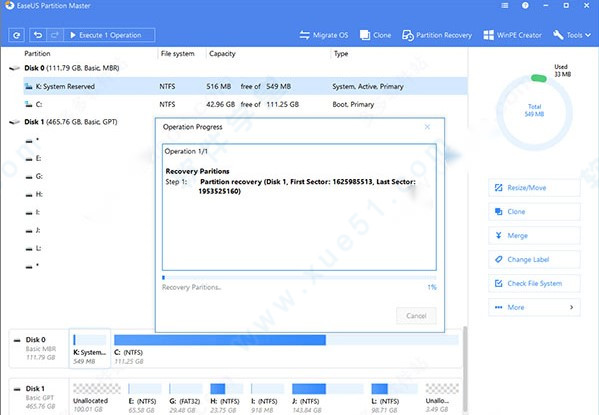Click the Disk 0 label in disk map
599x415 pixels.
[x=36, y=340]
